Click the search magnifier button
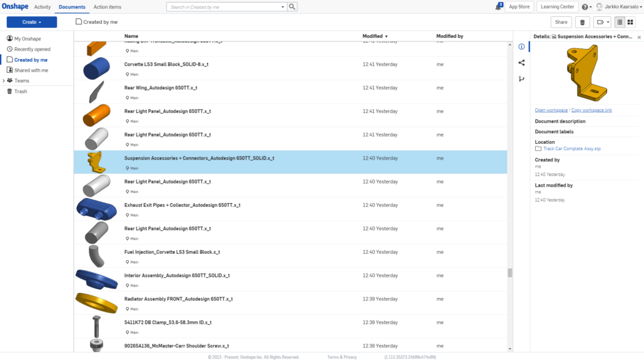This screenshot has width=644, height=362. (x=292, y=7)
